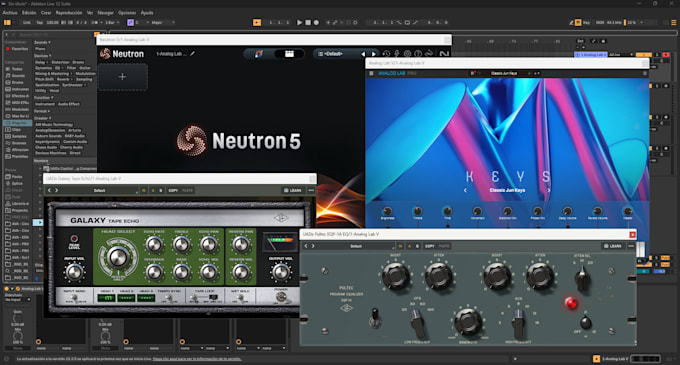Next preset arrow in Galaxy Tape Echo toolbar

click(x=56, y=190)
